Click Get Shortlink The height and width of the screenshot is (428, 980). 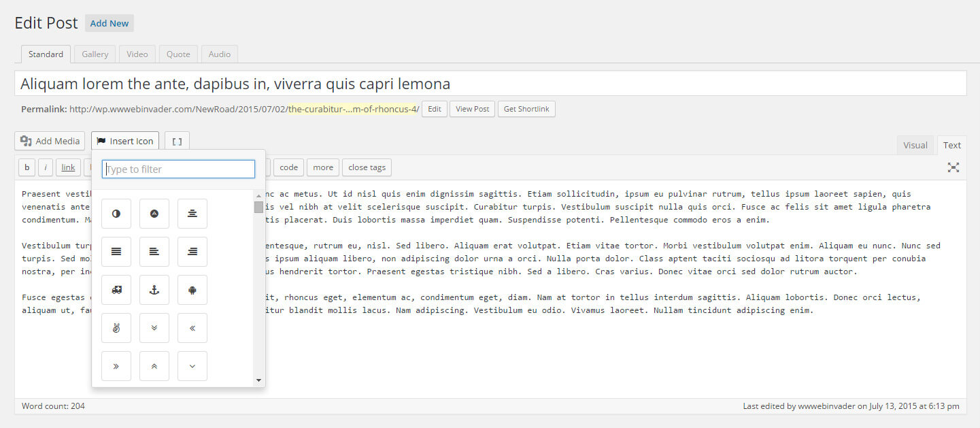tap(526, 109)
